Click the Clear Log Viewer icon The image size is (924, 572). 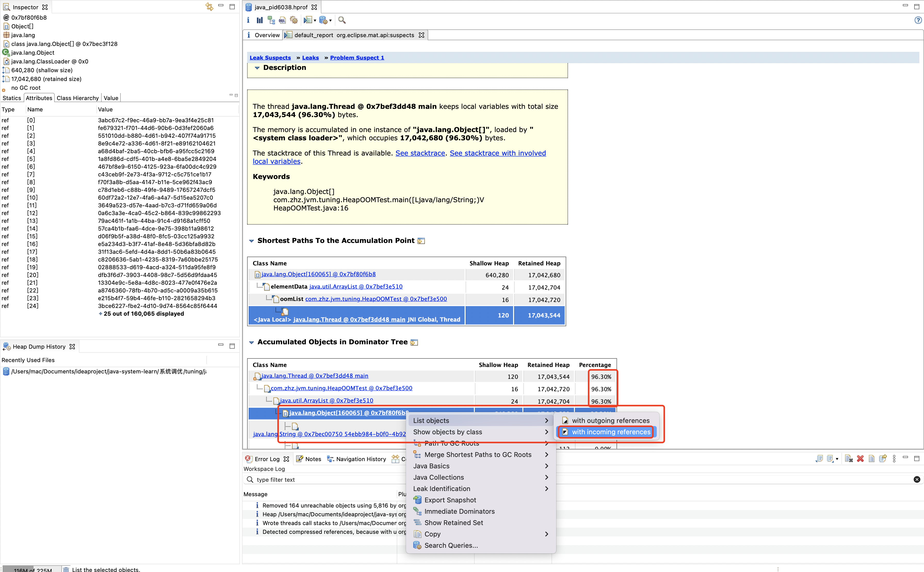849,459
